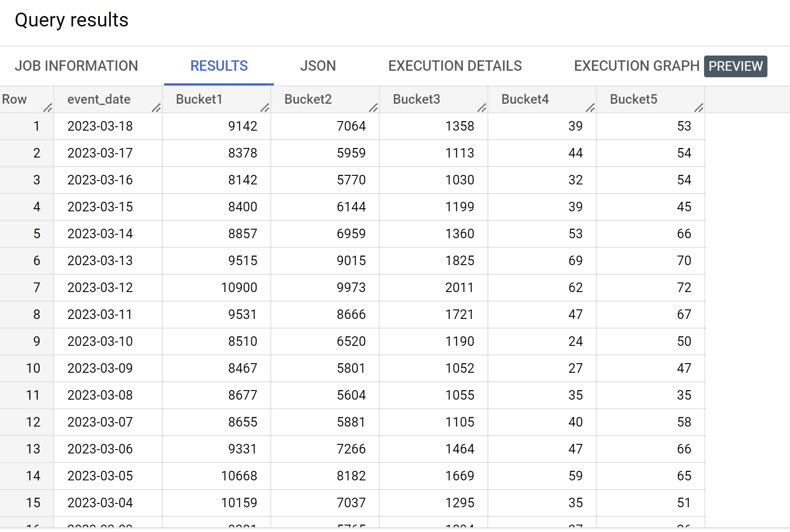Select the 2023-03-18 date cell
790x532 pixels.
(100, 126)
